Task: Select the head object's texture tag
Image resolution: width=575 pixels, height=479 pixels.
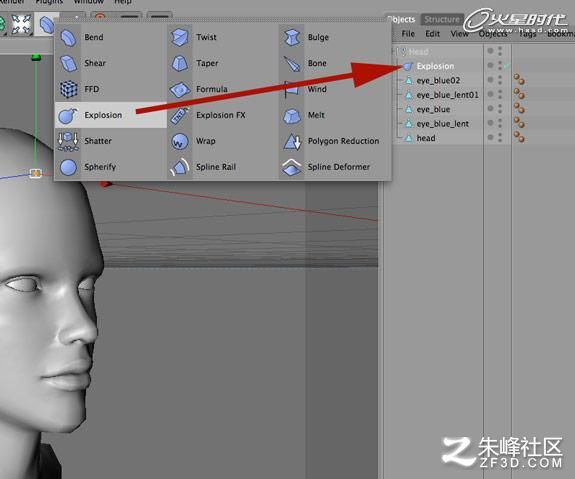Action: point(519,137)
